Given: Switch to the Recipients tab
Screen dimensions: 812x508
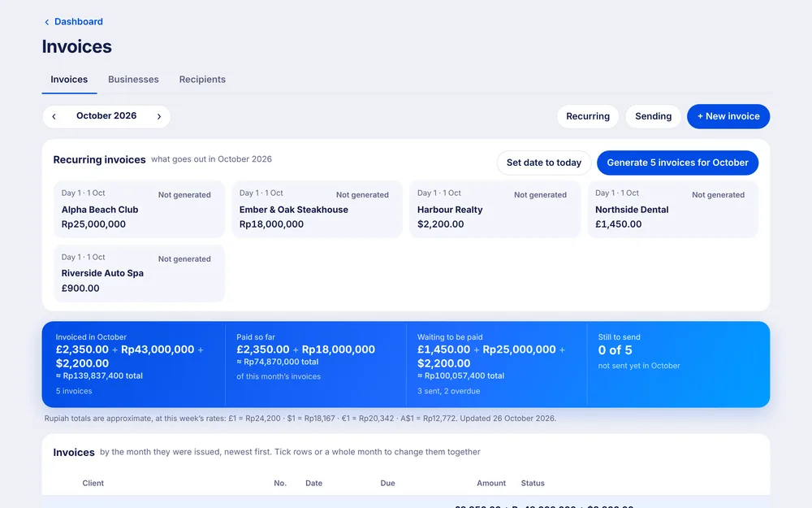Looking at the screenshot, I should coord(202,80).
